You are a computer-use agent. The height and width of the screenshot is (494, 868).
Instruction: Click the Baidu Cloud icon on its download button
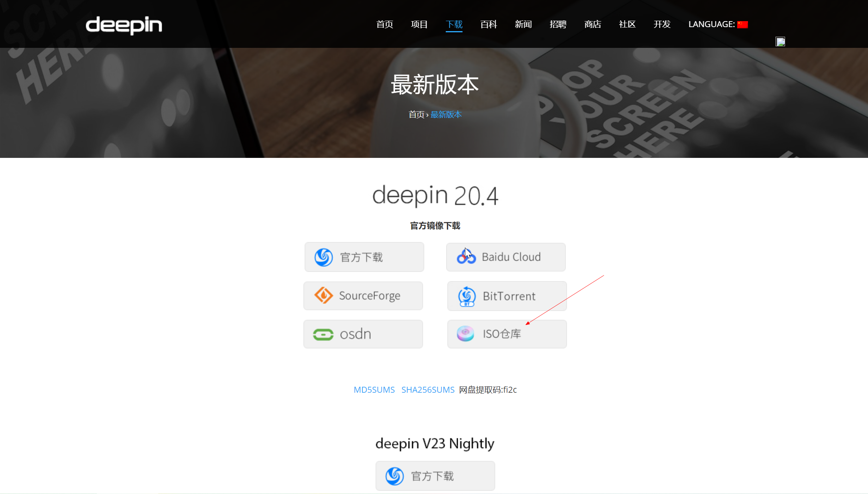pos(466,257)
